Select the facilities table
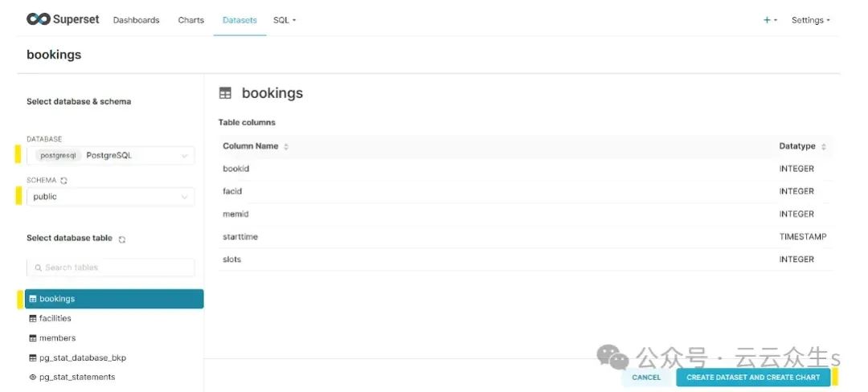This screenshot has width=868, height=392. pyautogui.click(x=55, y=319)
